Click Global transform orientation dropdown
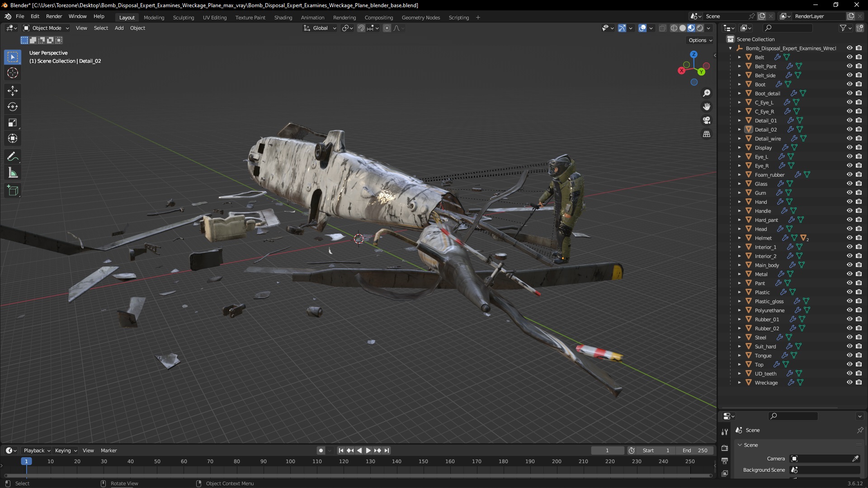Viewport: 868px width, 488px height. (x=319, y=28)
